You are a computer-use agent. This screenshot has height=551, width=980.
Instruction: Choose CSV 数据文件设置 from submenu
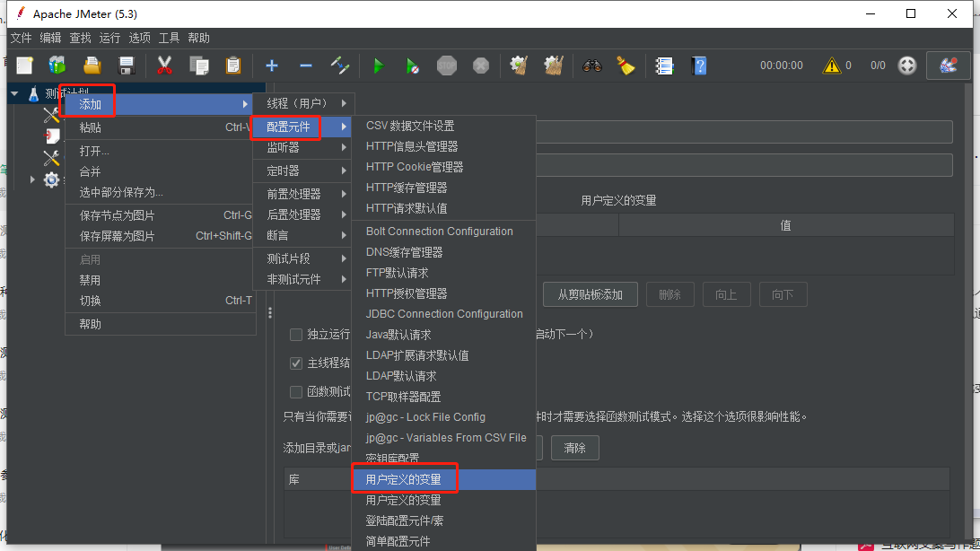pyautogui.click(x=443, y=126)
